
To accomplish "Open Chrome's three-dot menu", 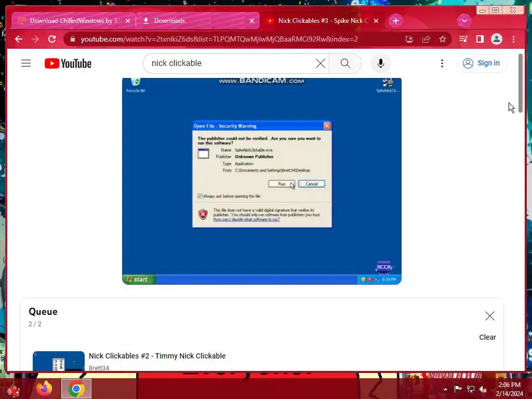I will 513,39.
